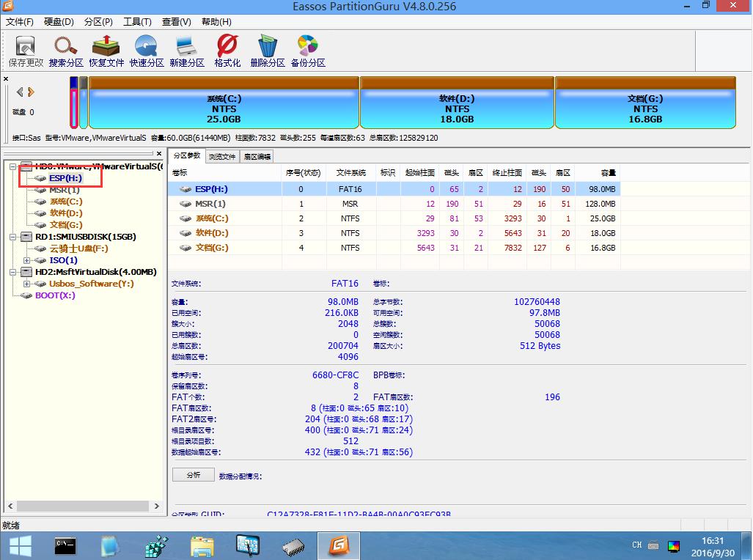Go to next disk with orange arrow
Screen dimensions: 753x560
click(32, 92)
